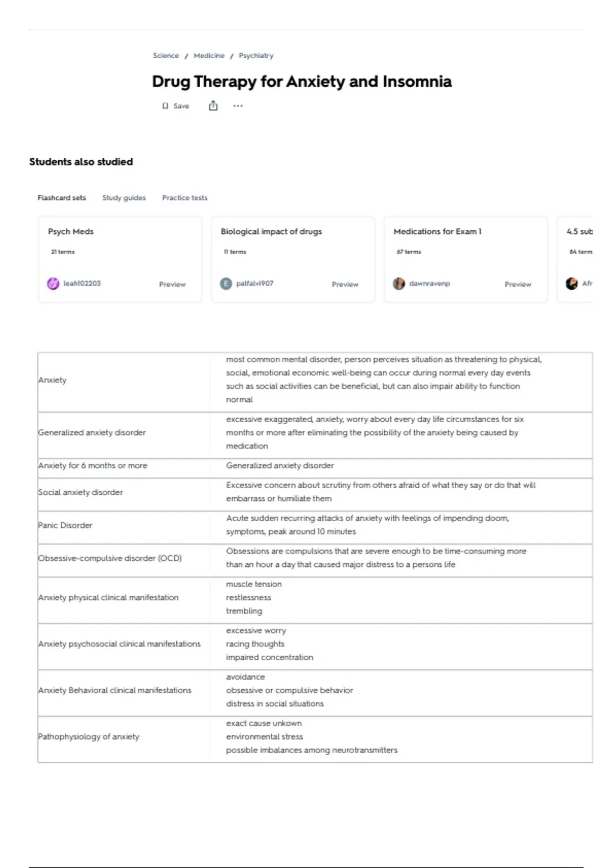Open the Medications for Exam 1 title
Screen dimensions: 613x868
click(437, 231)
